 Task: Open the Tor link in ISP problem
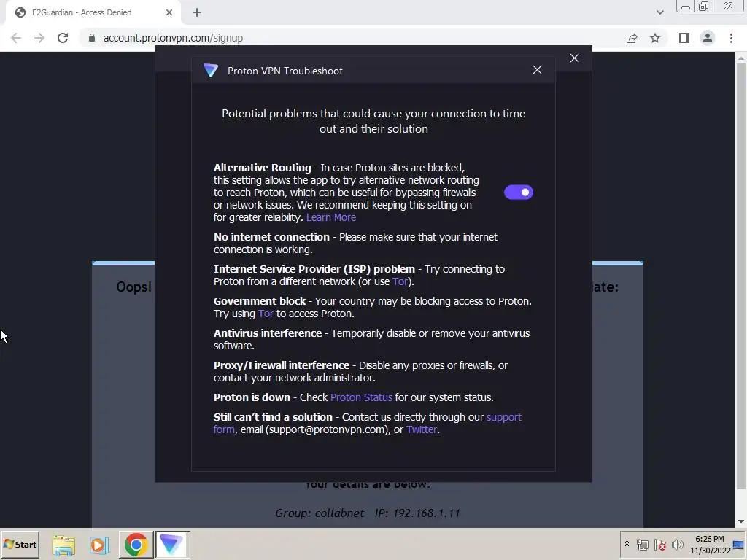coord(400,281)
